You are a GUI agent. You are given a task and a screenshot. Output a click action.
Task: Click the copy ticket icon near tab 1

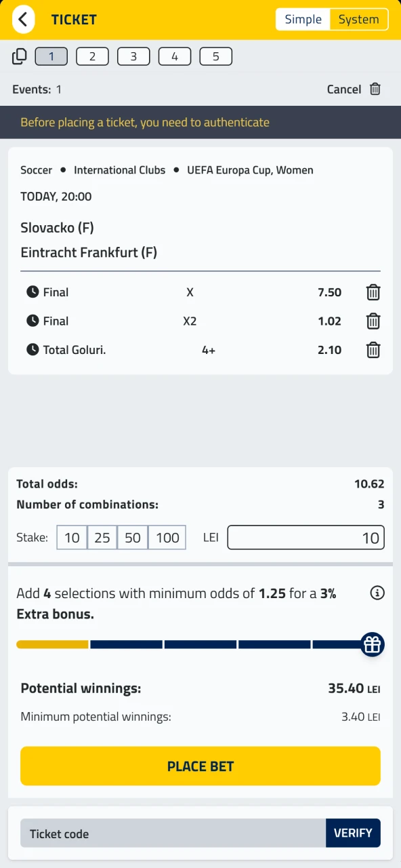point(19,56)
